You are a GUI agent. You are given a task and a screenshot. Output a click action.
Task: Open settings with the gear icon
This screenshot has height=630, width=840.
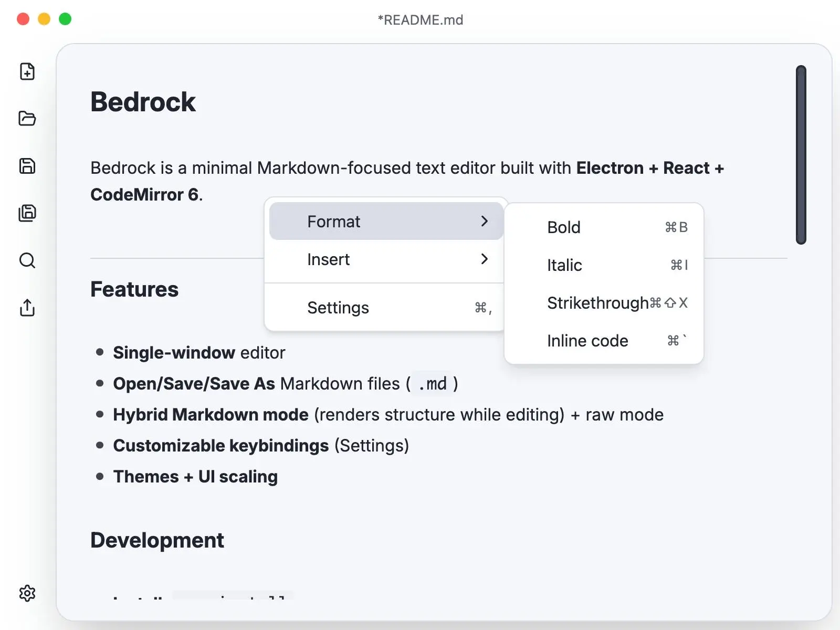point(28,593)
